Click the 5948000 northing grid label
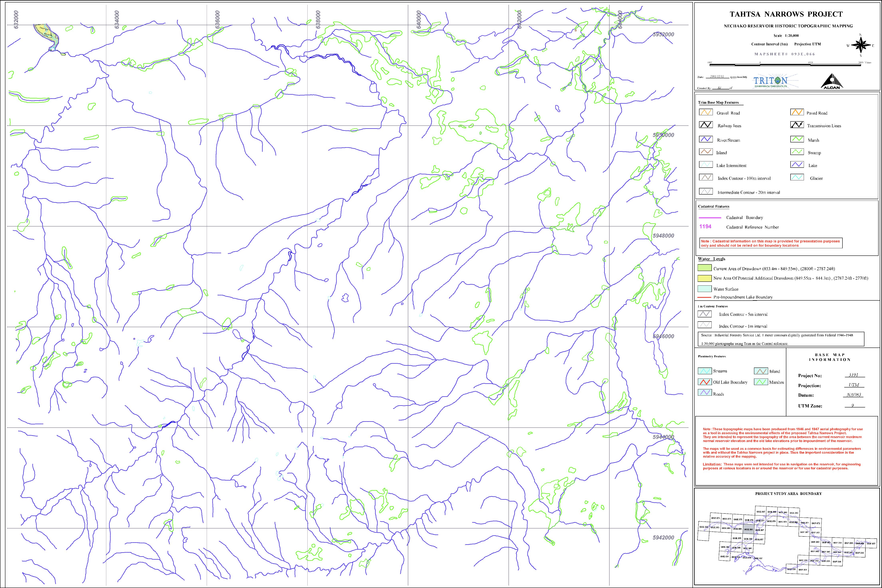The height and width of the screenshot is (588, 882). click(663, 236)
